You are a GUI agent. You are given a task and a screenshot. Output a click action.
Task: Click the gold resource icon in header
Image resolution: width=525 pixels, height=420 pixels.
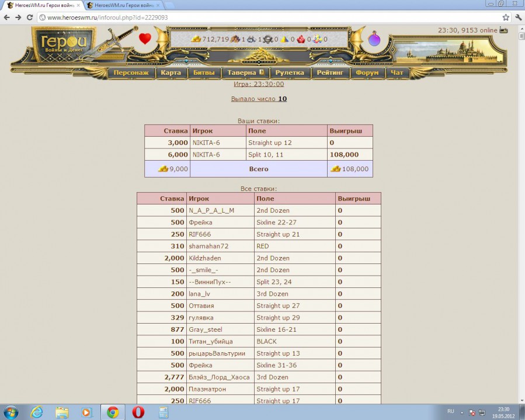pyautogui.click(x=196, y=39)
